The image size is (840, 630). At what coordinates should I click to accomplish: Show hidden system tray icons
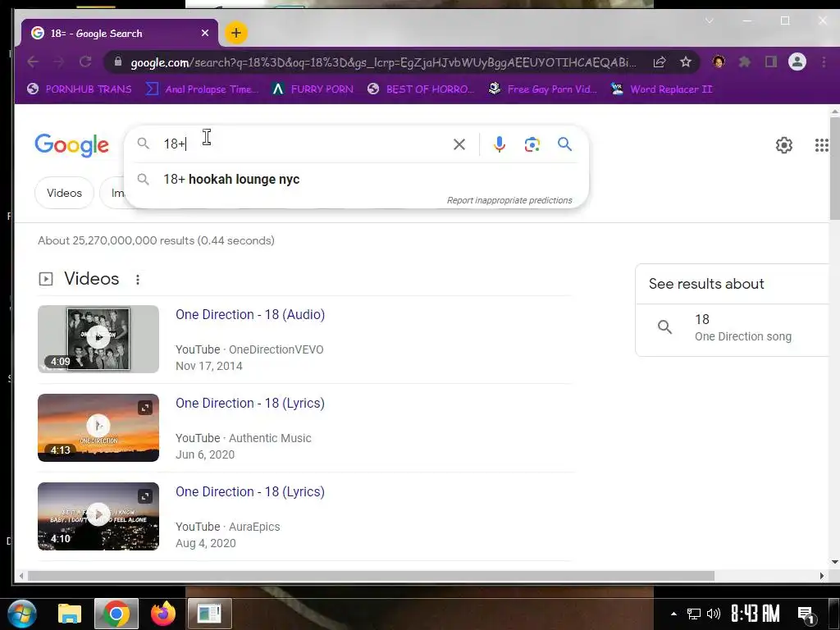pos(674,614)
